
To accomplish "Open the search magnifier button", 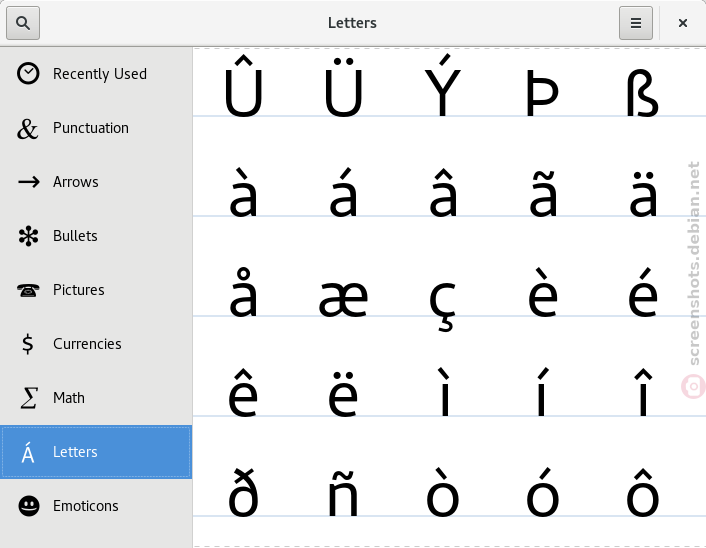I will coord(23,23).
